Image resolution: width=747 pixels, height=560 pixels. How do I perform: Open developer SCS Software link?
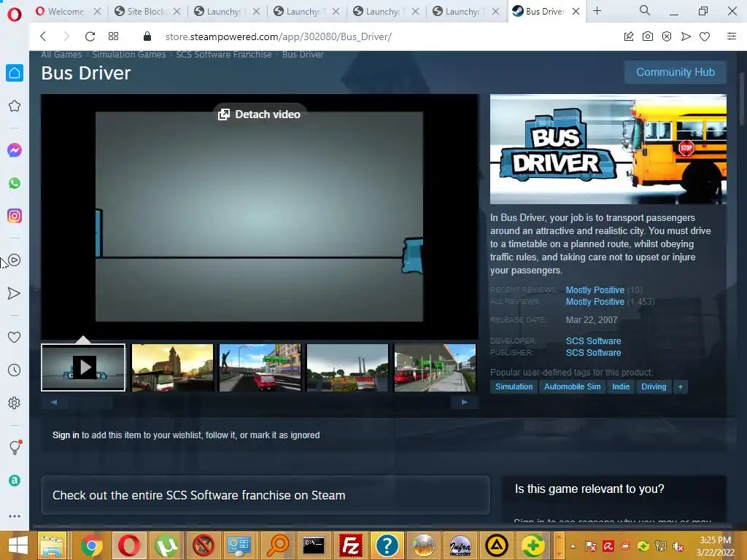coord(593,341)
